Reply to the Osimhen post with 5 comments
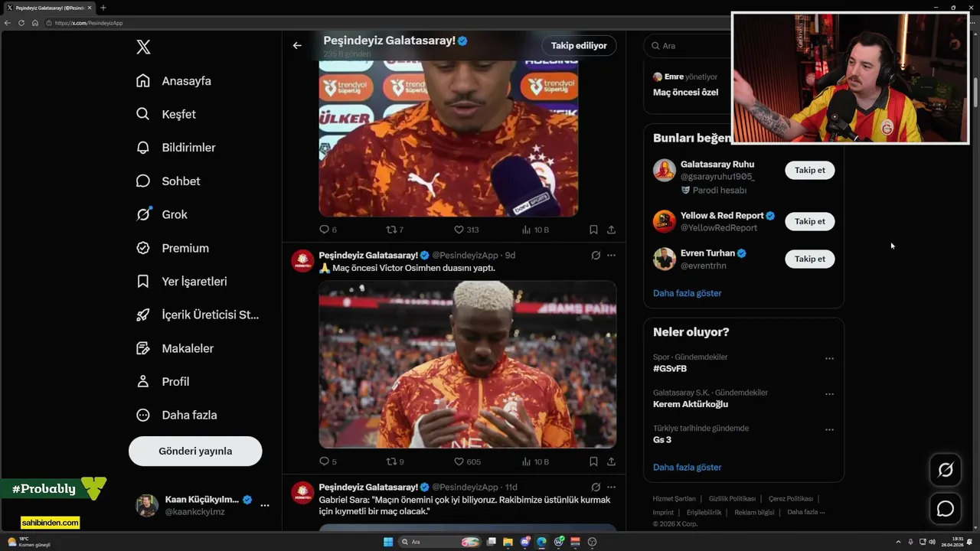 click(x=328, y=461)
